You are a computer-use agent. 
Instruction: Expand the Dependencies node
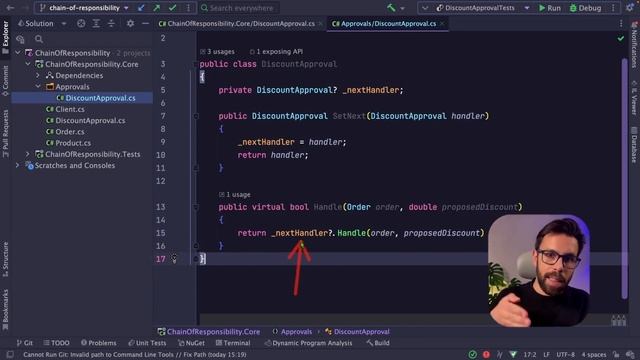pos(38,76)
